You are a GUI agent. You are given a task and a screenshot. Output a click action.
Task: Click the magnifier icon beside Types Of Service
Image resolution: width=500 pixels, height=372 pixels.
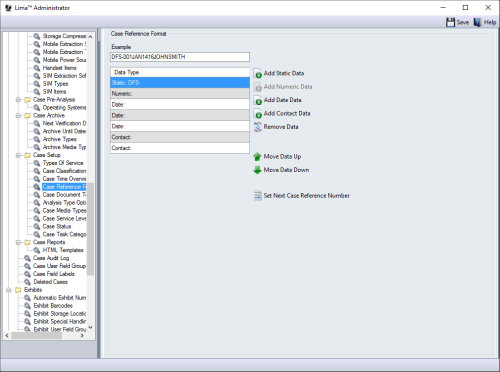(x=37, y=163)
